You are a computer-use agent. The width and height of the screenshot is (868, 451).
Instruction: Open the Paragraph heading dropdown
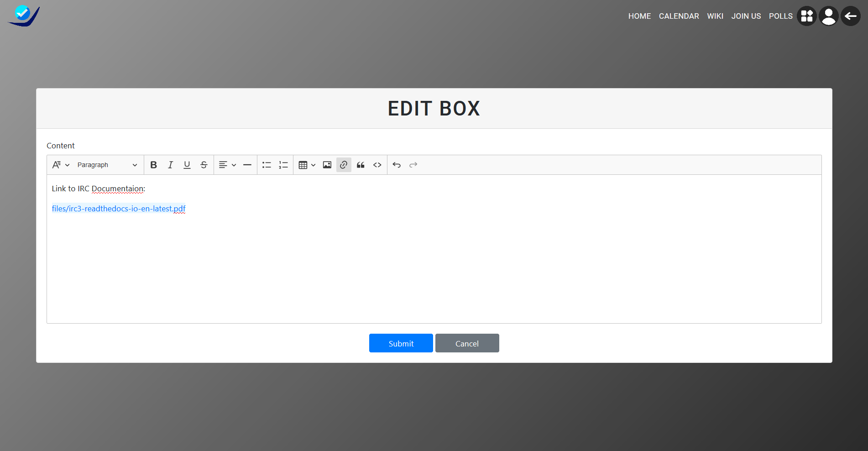click(x=107, y=165)
